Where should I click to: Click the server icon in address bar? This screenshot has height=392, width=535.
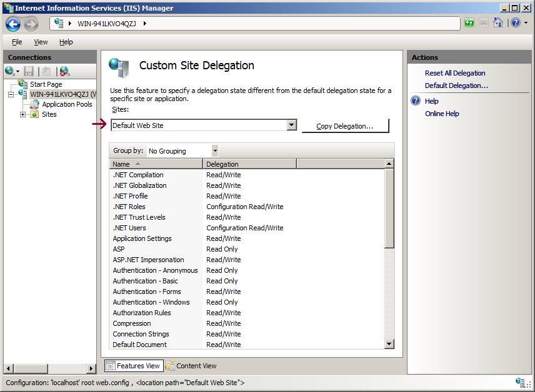(59, 23)
